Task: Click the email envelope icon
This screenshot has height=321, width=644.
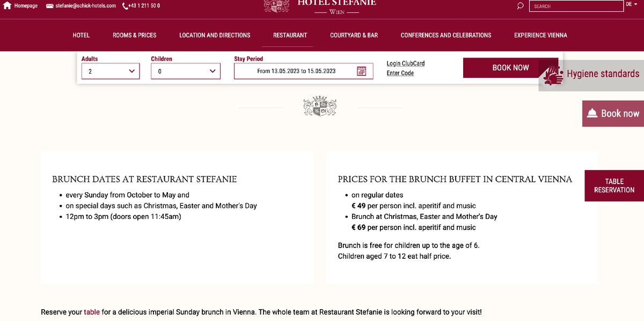Action: 49,6
